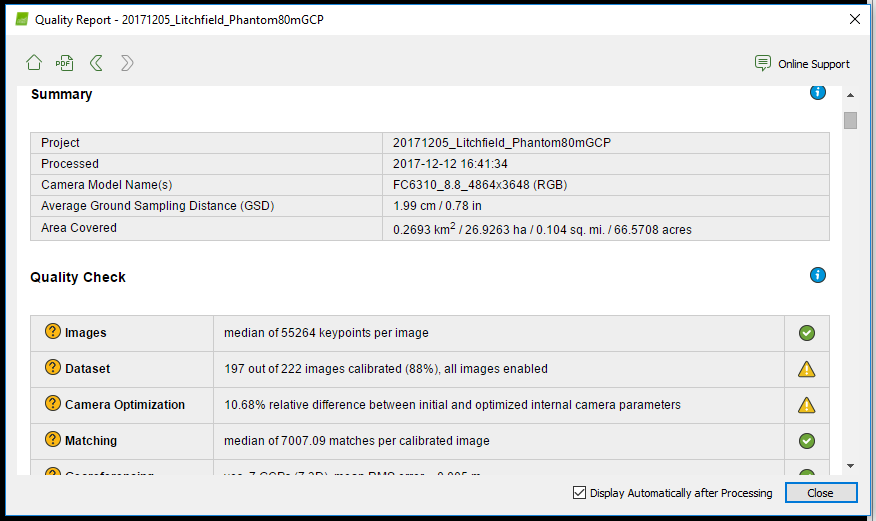Click the scrollbar up arrow
The width and height of the screenshot is (876, 521).
click(x=850, y=95)
